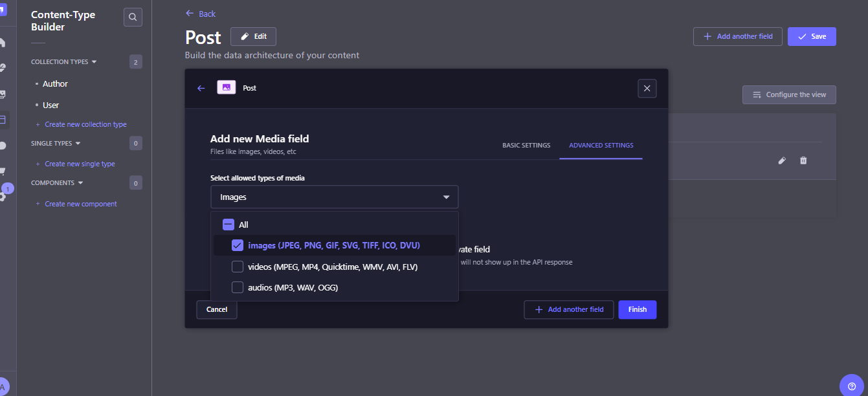
Task: Click the trash delete icon in field row
Action: (x=803, y=160)
